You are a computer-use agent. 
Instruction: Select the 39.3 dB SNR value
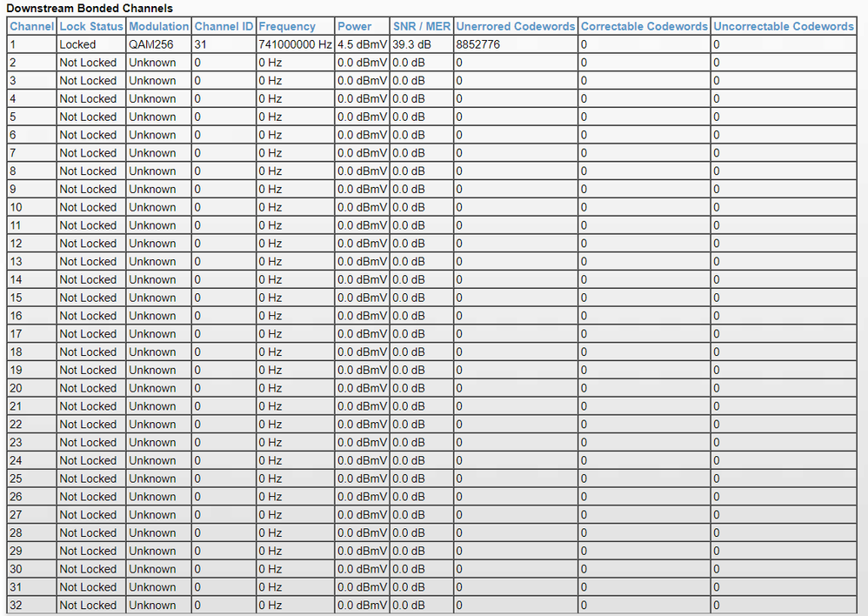coord(409,44)
